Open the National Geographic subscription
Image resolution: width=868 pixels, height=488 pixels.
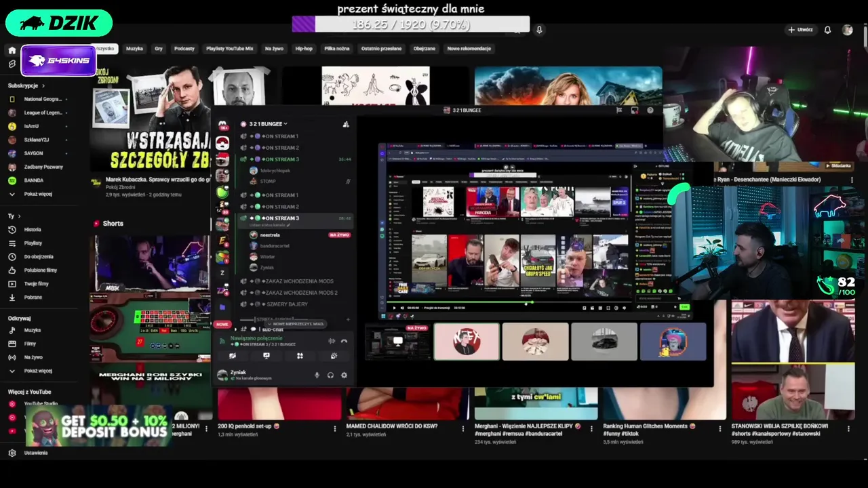pos(38,99)
